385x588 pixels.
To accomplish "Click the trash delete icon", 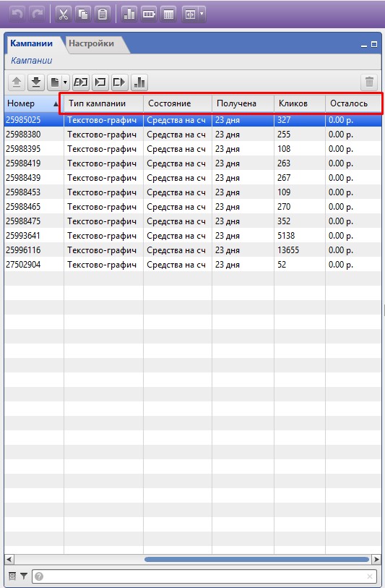I will 369,82.
